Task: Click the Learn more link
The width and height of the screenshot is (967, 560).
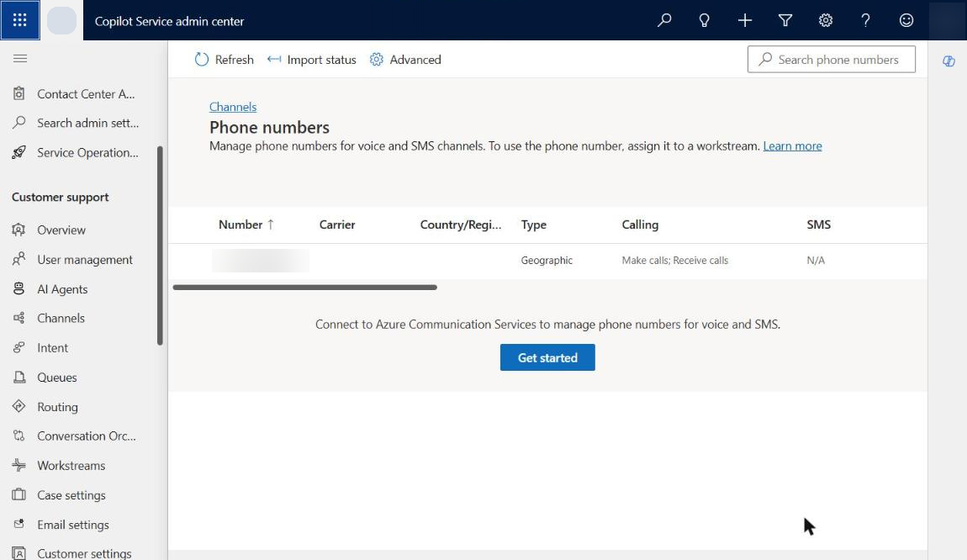Action: coord(792,146)
